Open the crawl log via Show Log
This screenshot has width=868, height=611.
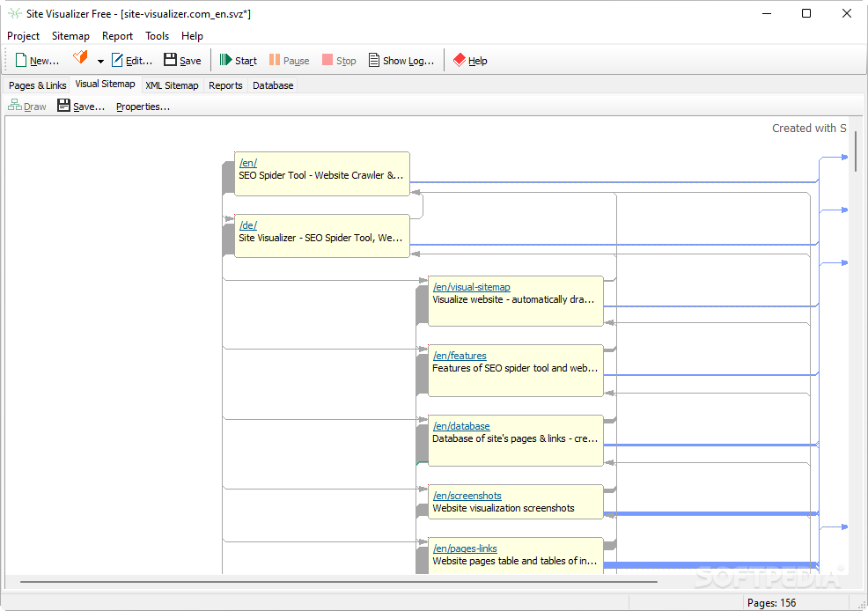(401, 61)
